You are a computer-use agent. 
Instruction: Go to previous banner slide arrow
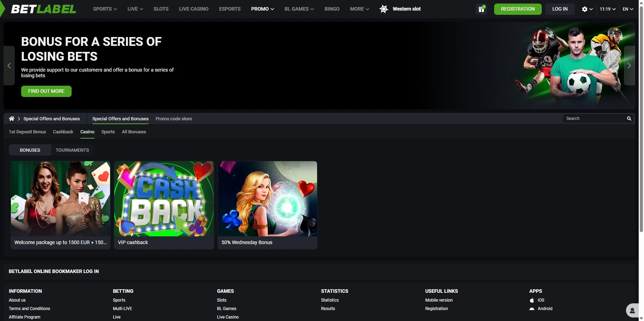coord(9,66)
